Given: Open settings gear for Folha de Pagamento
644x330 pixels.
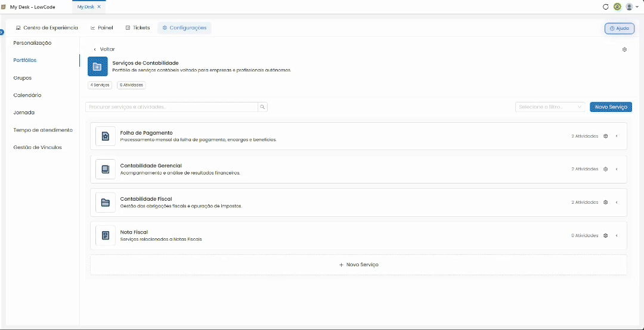Looking at the screenshot, I should coord(605,136).
